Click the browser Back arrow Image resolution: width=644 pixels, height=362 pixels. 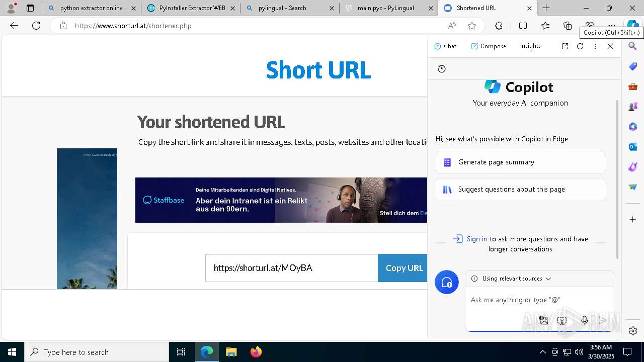pos(14,26)
